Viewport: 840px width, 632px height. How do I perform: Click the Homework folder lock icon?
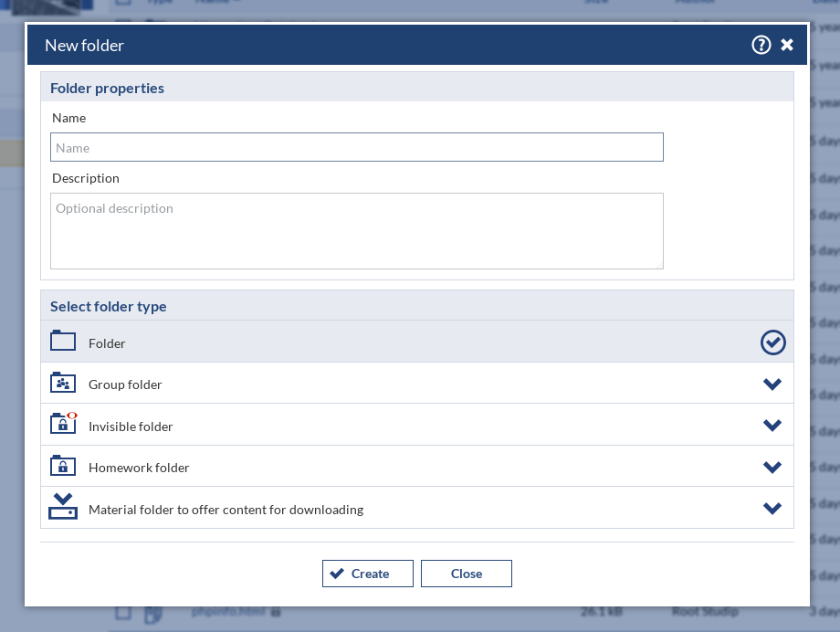coord(63,466)
